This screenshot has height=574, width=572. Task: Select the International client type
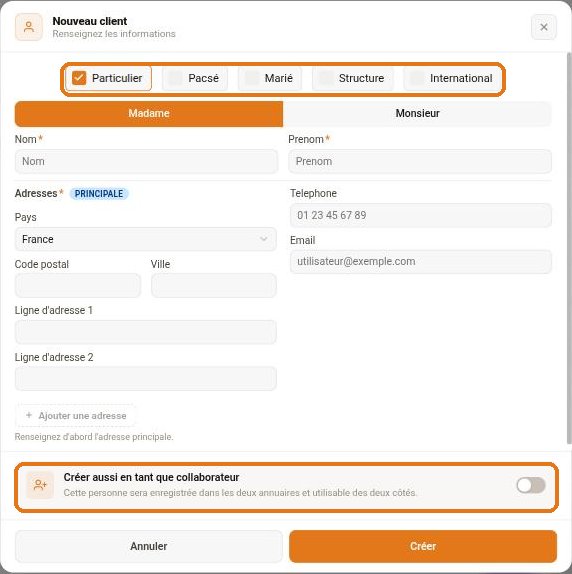point(452,78)
